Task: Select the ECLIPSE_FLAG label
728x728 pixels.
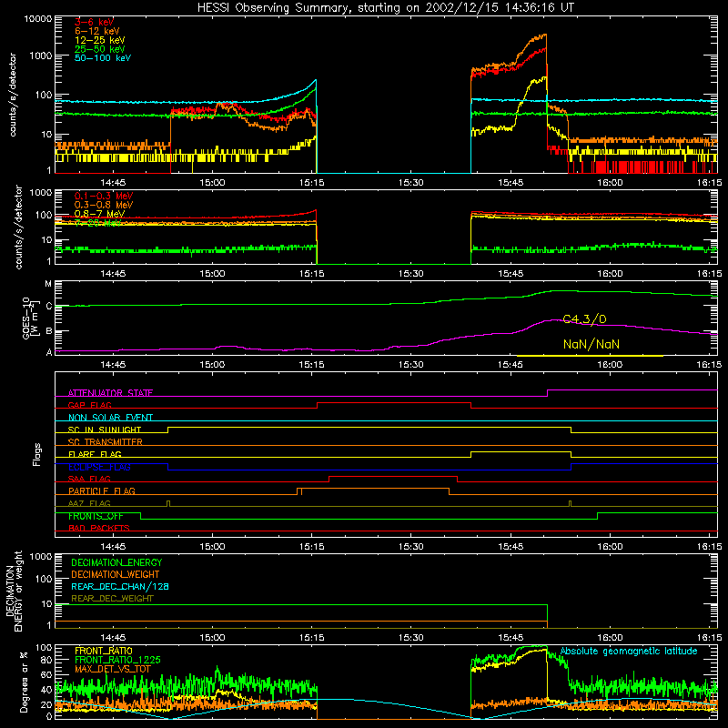Action: tap(99, 467)
